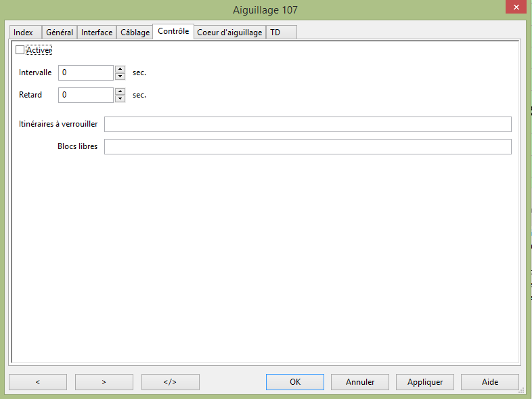Increase Intervalle with the up arrow
The width and height of the screenshot is (532, 399).
[x=120, y=69]
